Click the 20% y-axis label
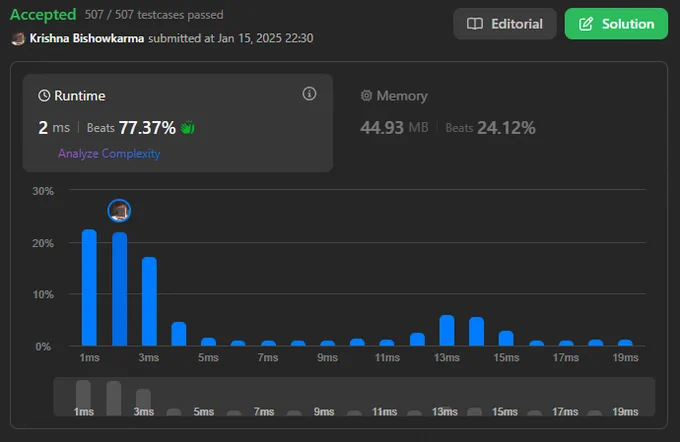The height and width of the screenshot is (442, 680). [x=43, y=243]
